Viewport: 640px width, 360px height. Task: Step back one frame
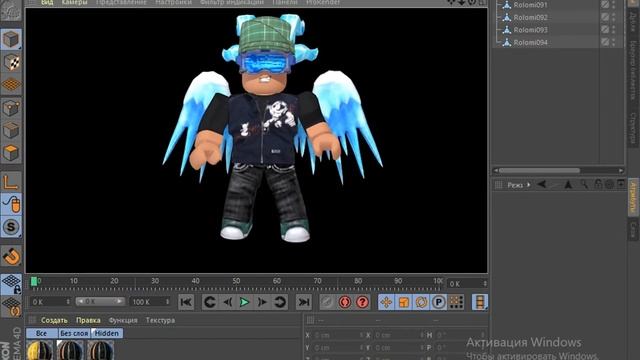click(x=227, y=302)
